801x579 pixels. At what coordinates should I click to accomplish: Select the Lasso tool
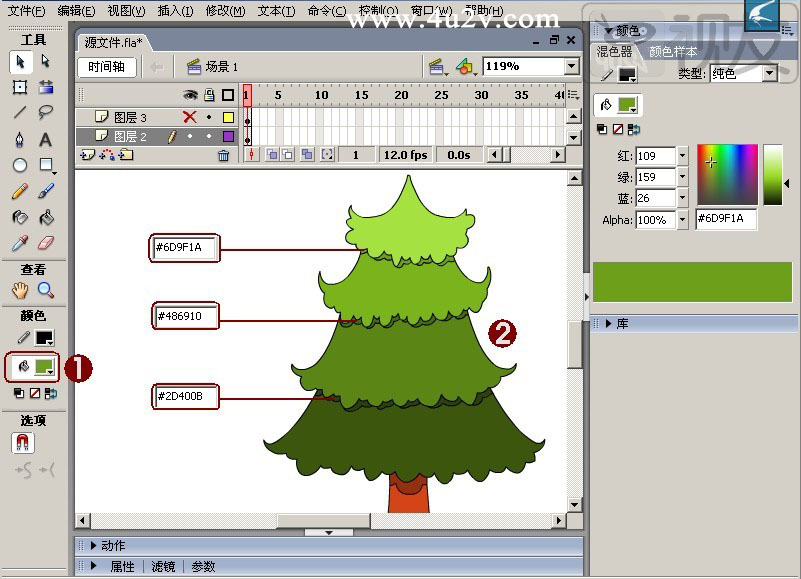[45, 113]
